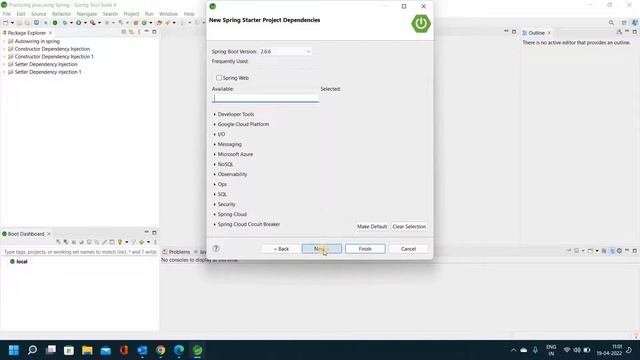
Task: Click the toolbar Search magnifier icon
Action: 611,23
